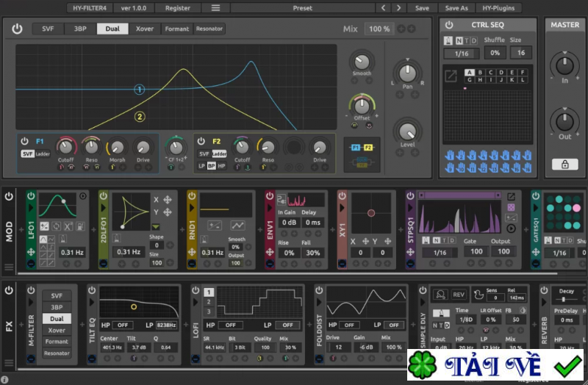Switch to the Xover filter tab
Viewport: 588px width, 385px height.
(145, 29)
